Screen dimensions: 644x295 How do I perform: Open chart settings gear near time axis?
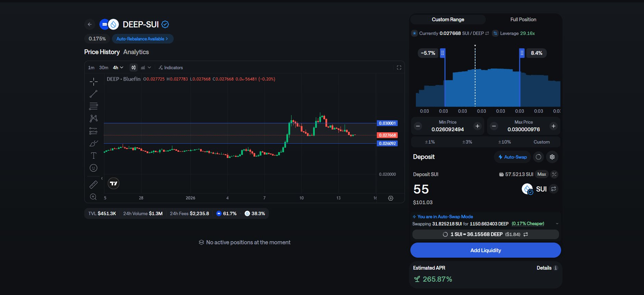click(391, 198)
